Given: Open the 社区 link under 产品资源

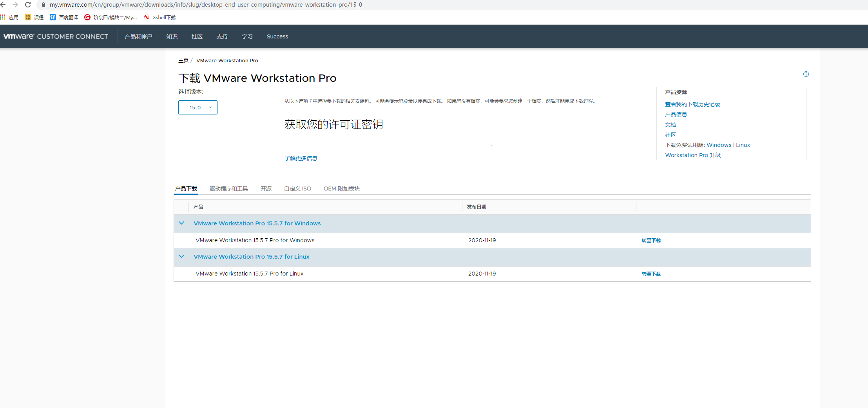Looking at the screenshot, I should click(x=670, y=135).
